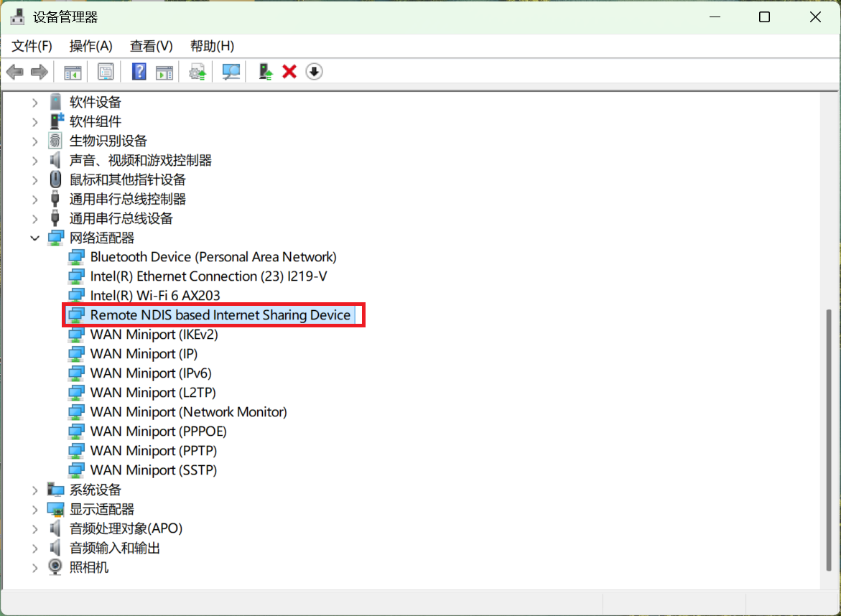Select Intel(R) Wi-Fi 6 AX203 label
This screenshot has height=616, width=841.
[155, 295]
